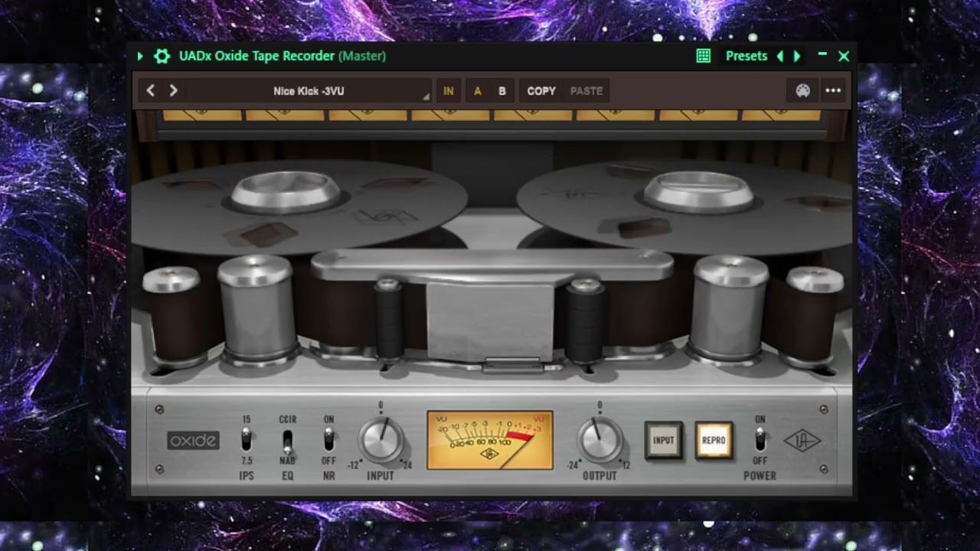Load the next plugin preset using the right chevron
Viewport: 980px width, 551px height.
pyautogui.click(x=174, y=90)
